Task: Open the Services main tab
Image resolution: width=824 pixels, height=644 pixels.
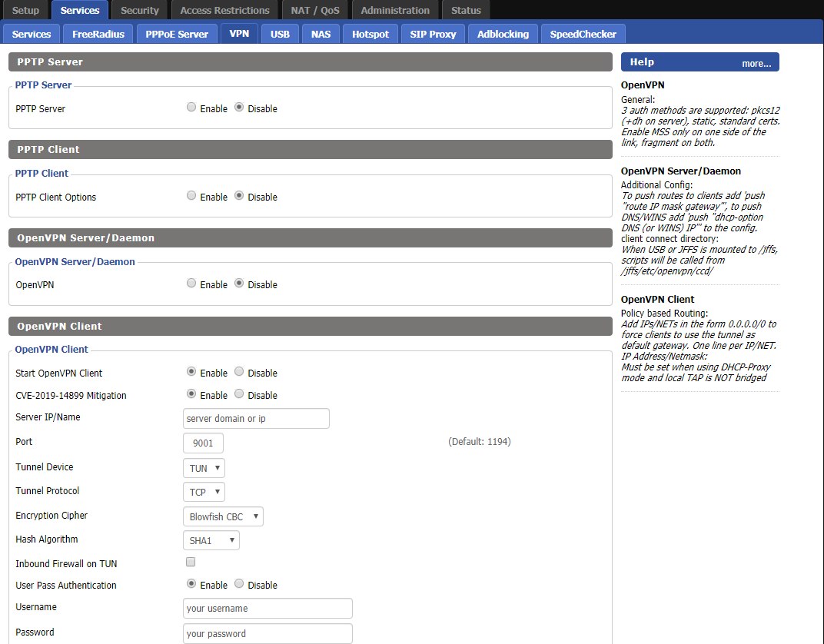Action: [x=80, y=10]
